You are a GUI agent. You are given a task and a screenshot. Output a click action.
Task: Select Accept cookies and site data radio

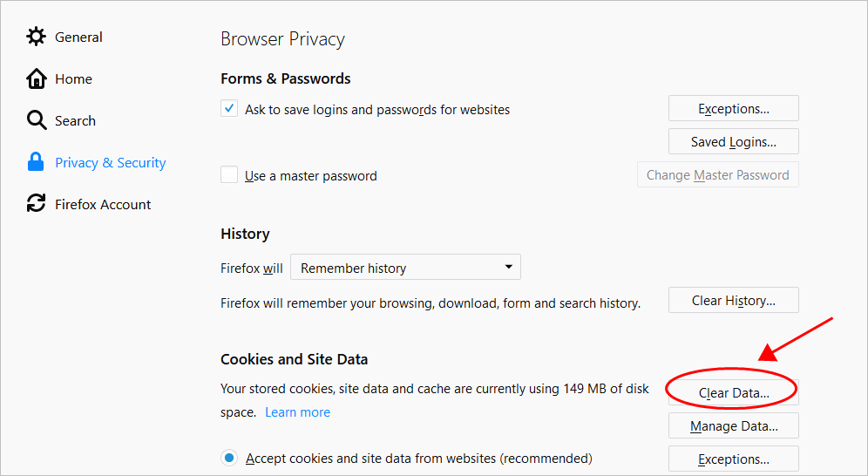[x=229, y=458]
